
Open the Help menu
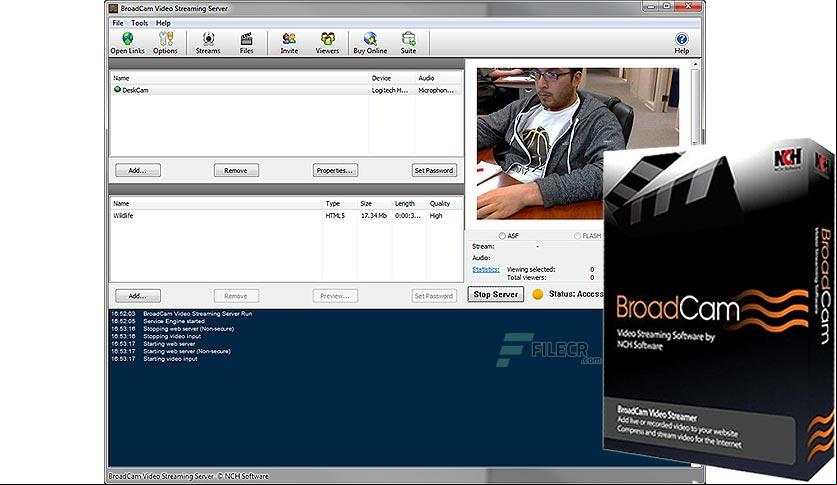pyautogui.click(x=163, y=23)
